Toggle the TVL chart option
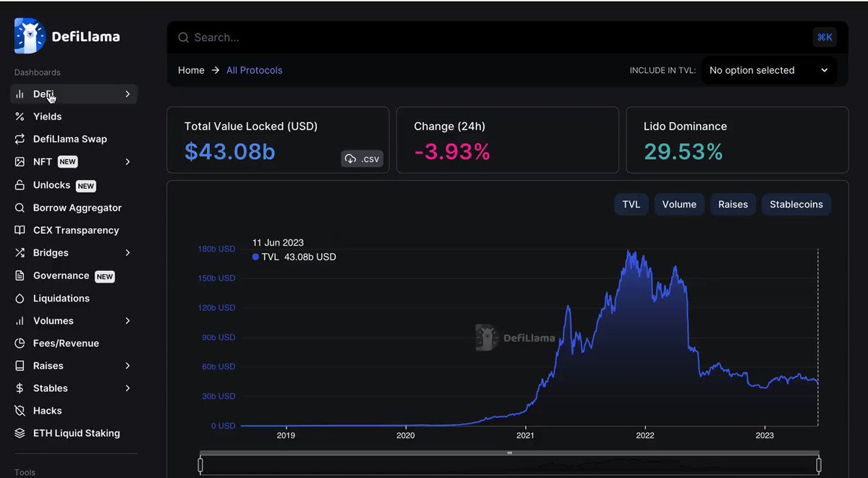The width and height of the screenshot is (868, 478). tap(631, 205)
